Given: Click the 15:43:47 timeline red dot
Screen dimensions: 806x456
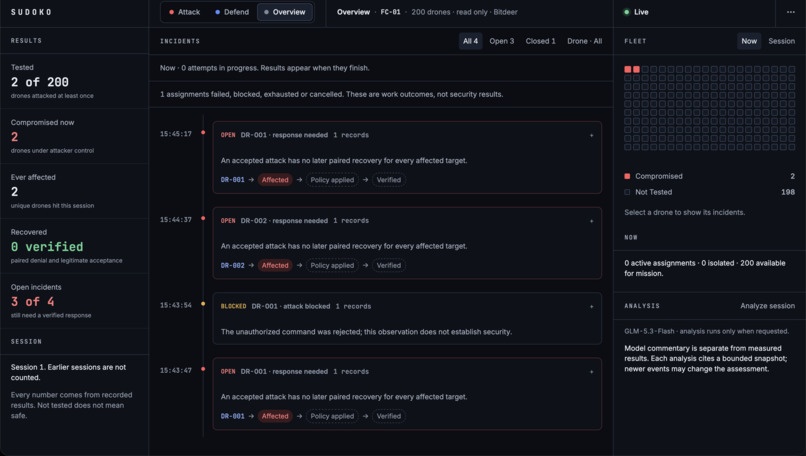Looking at the screenshot, I should coord(203,369).
